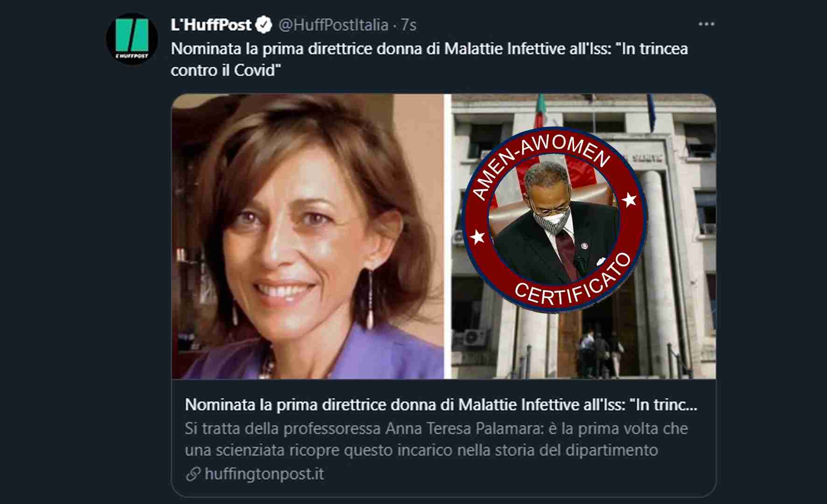This screenshot has width=827, height=504.
Task: Click the white star on stamp's right side
Action: [x=630, y=200]
